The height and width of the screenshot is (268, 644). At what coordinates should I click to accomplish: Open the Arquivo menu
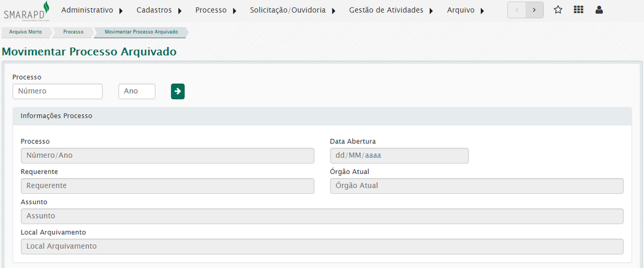coord(466,10)
